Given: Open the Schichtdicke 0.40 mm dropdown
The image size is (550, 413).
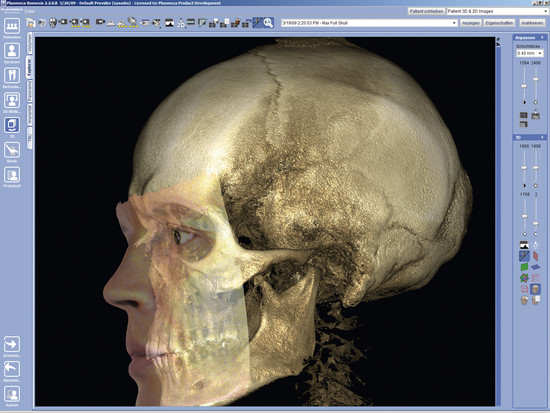Looking at the screenshot, I should point(530,53).
